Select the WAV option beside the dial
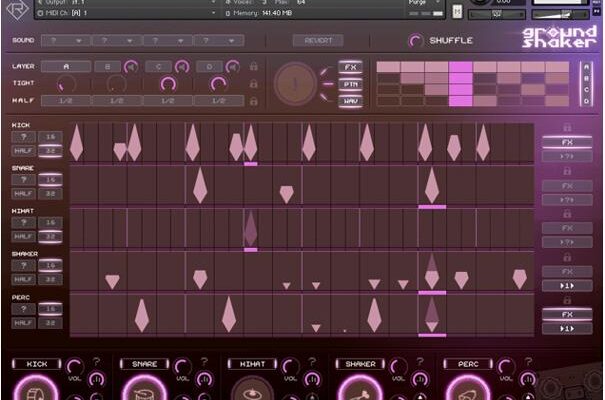 (x=350, y=100)
